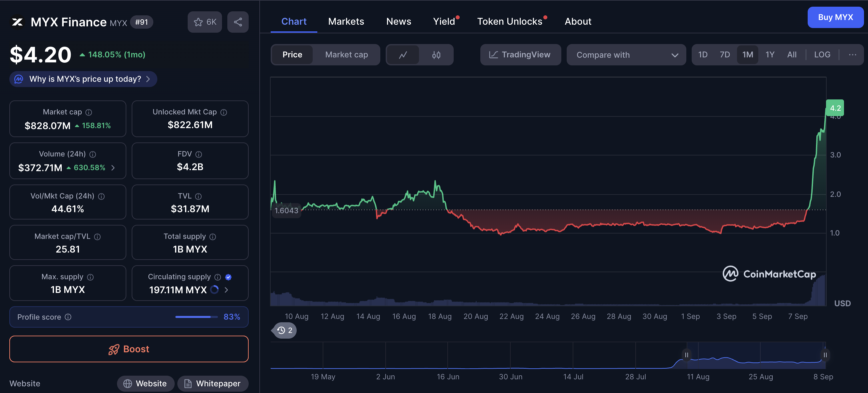
Task: Click the share icon button
Action: [x=238, y=22]
